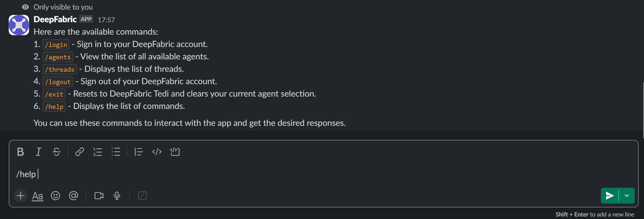This screenshot has height=219, width=644.
Task: Start an ordered numbered list
Action: (x=98, y=152)
